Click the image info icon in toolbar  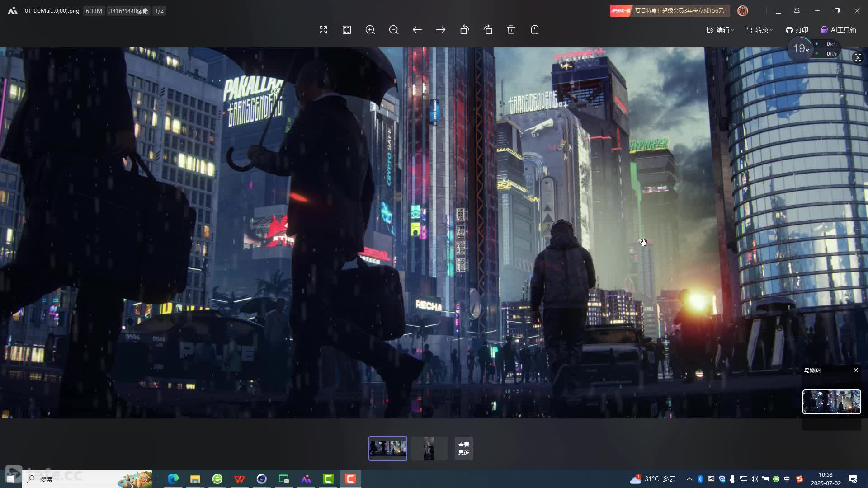(x=535, y=30)
